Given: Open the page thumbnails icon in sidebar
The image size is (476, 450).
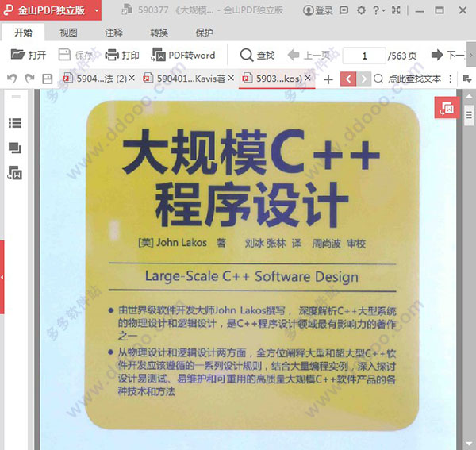Looking at the screenshot, I should pos(15,148).
